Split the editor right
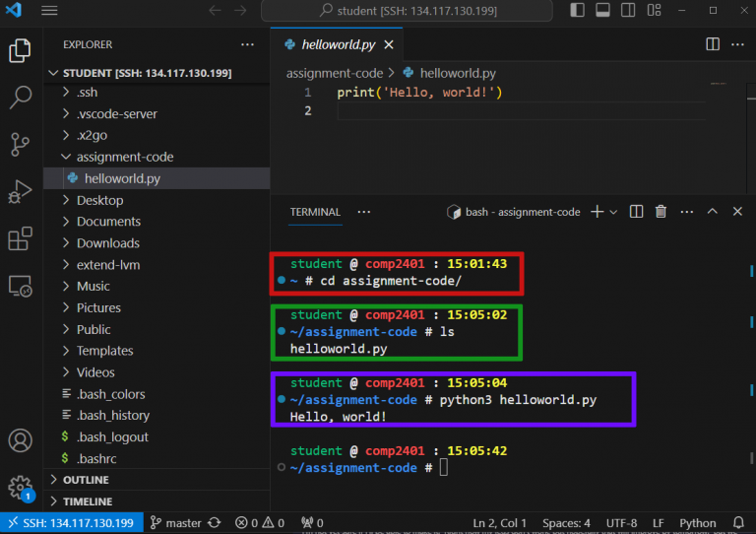This screenshot has width=756, height=534. click(713, 44)
